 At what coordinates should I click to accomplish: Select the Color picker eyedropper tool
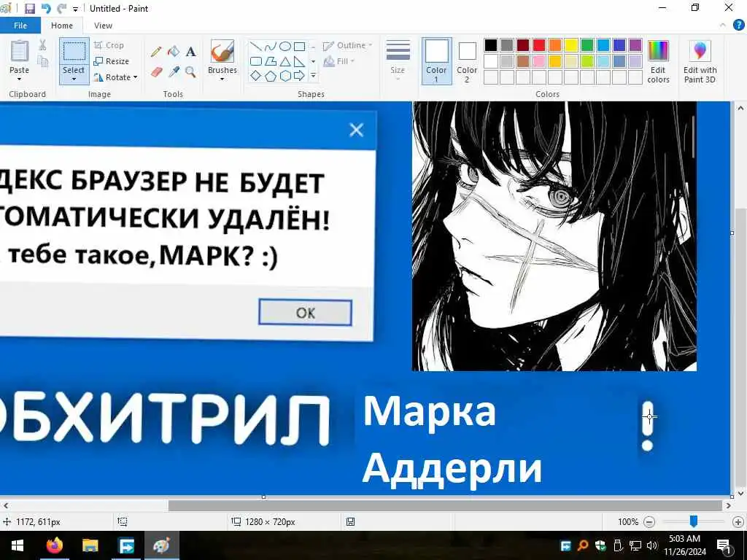[174, 72]
